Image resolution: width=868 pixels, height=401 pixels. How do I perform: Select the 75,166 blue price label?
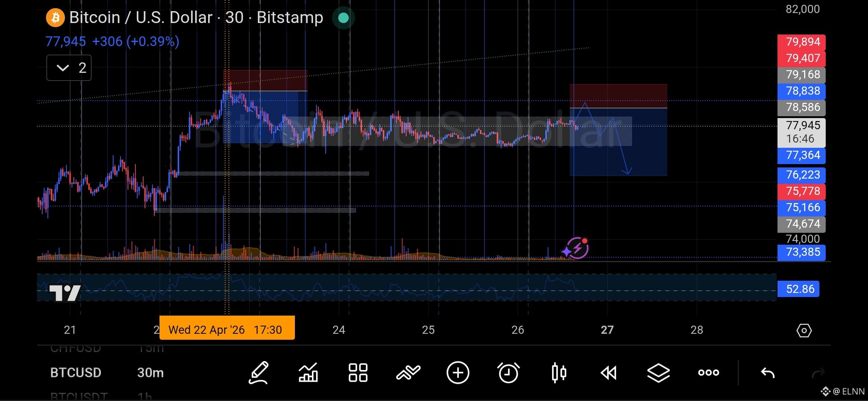point(802,208)
